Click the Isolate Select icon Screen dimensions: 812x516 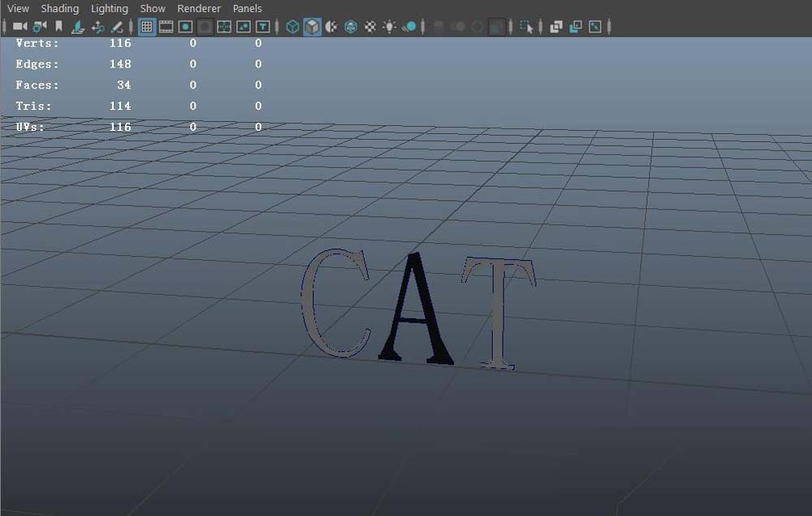(526, 27)
